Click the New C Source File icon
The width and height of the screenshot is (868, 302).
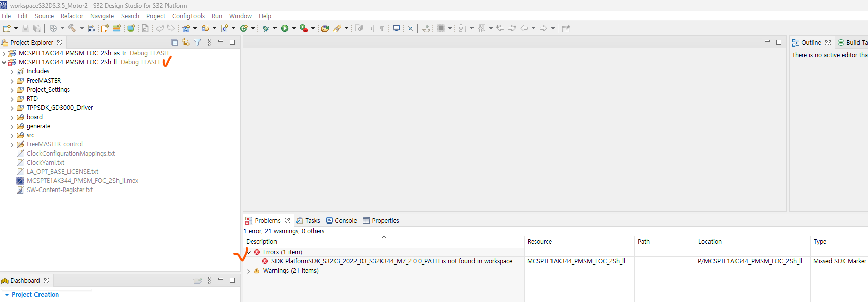pos(224,28)
